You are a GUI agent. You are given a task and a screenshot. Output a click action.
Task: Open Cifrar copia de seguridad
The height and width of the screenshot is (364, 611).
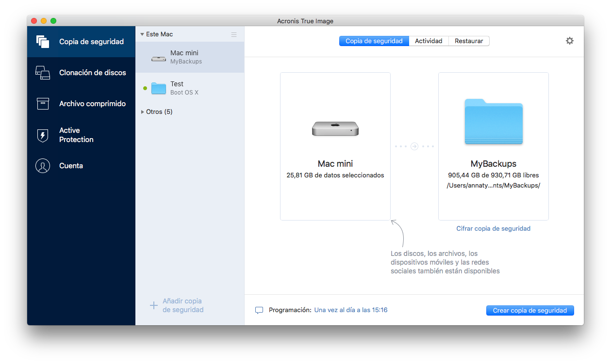coord(493,228)
